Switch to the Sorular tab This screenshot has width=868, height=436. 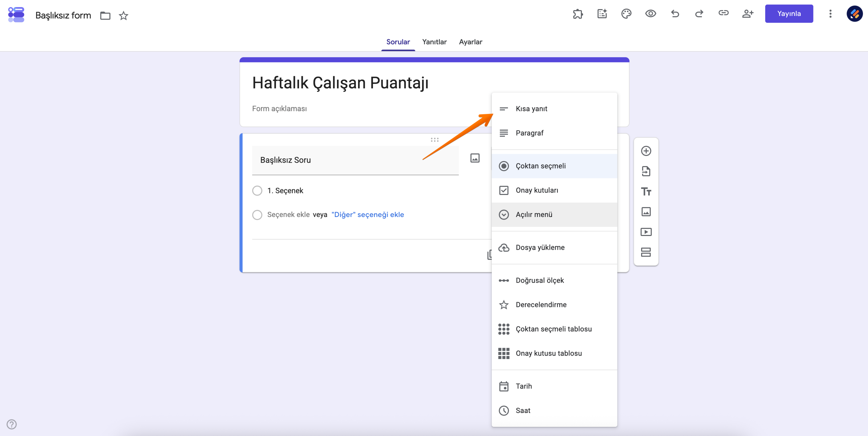point(398,42)
